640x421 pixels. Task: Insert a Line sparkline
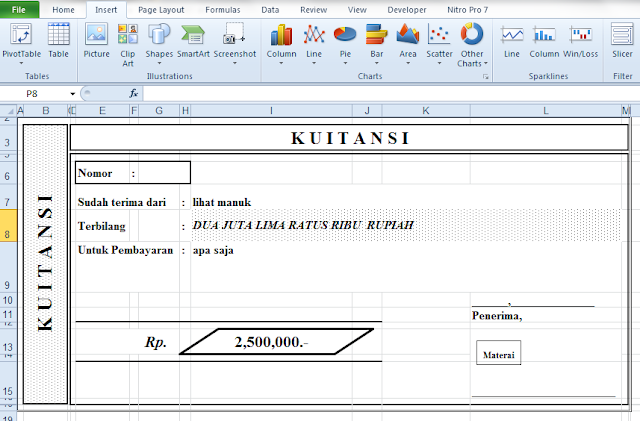coord(512,41)
